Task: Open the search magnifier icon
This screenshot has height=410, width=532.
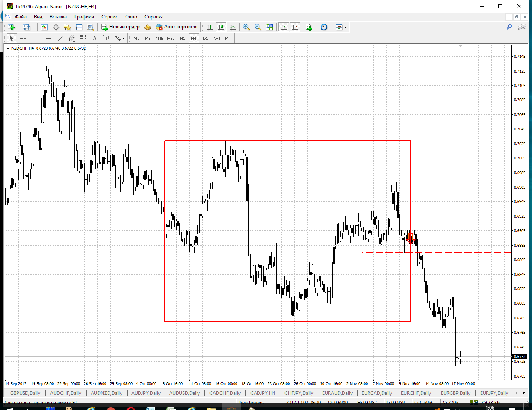Action: (x=509, y=27)
